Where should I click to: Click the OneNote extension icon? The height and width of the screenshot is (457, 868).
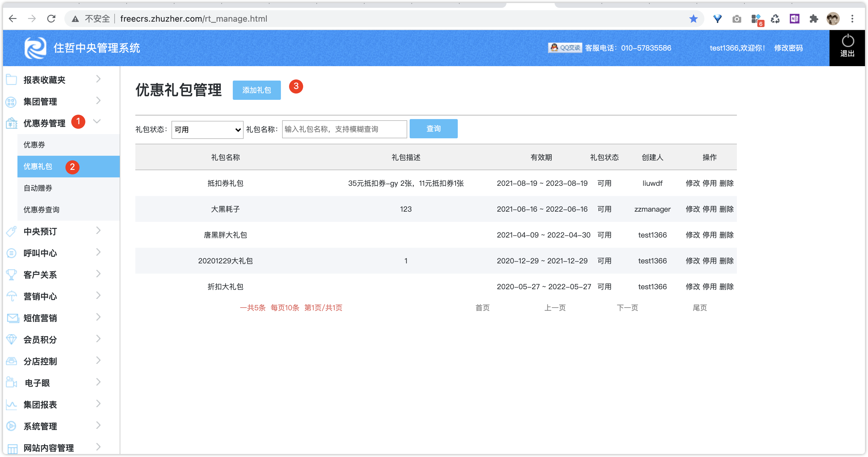pos(794,19)
